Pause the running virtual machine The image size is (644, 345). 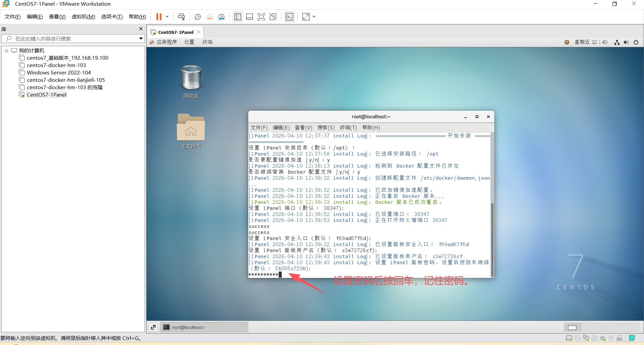tap(159, 17)
